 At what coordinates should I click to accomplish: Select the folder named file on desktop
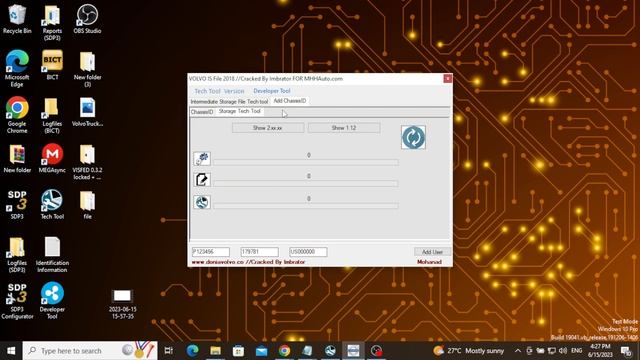(x=87, y=204)
